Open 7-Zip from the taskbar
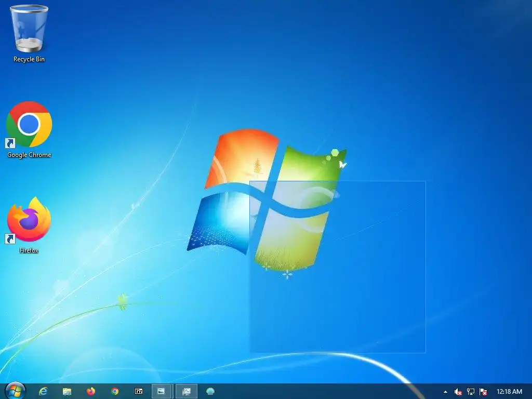 (139, 391)
